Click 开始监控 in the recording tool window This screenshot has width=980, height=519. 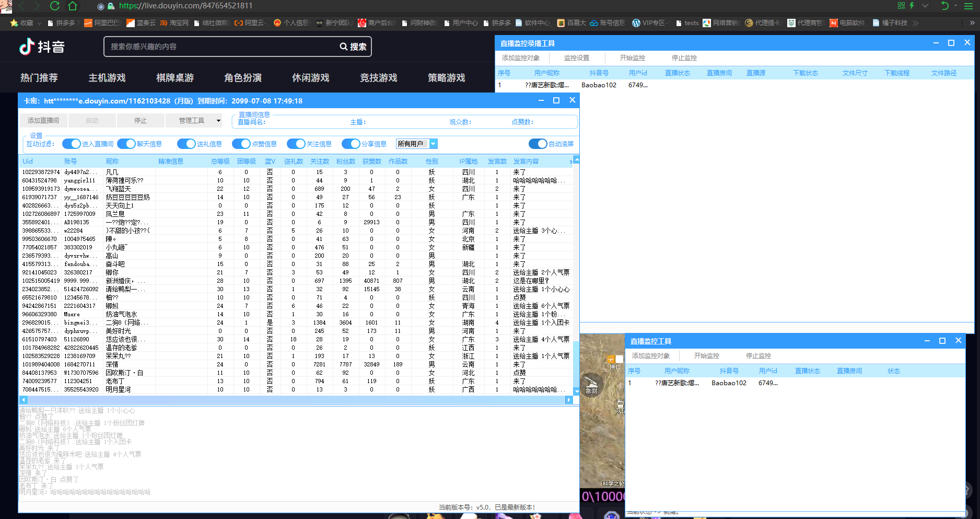[632, 58]
